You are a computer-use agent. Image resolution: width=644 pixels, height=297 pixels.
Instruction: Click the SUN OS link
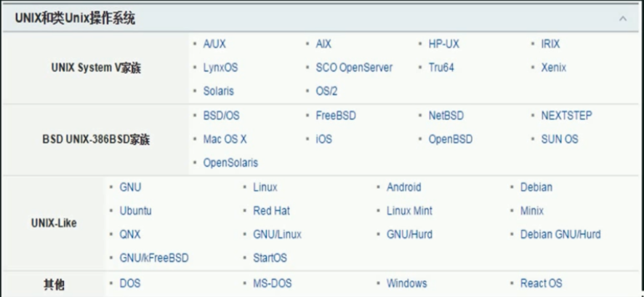pos(560,140)
